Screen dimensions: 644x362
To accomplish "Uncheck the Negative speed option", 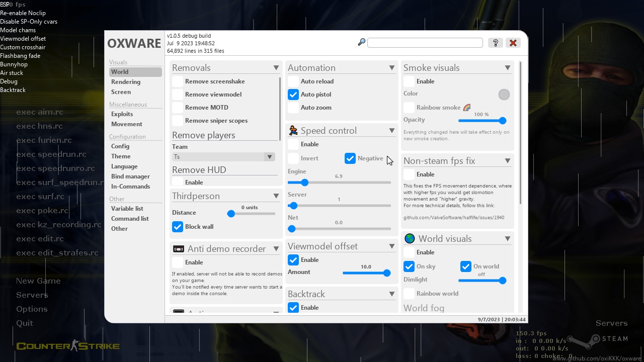I will pos(350,158).
